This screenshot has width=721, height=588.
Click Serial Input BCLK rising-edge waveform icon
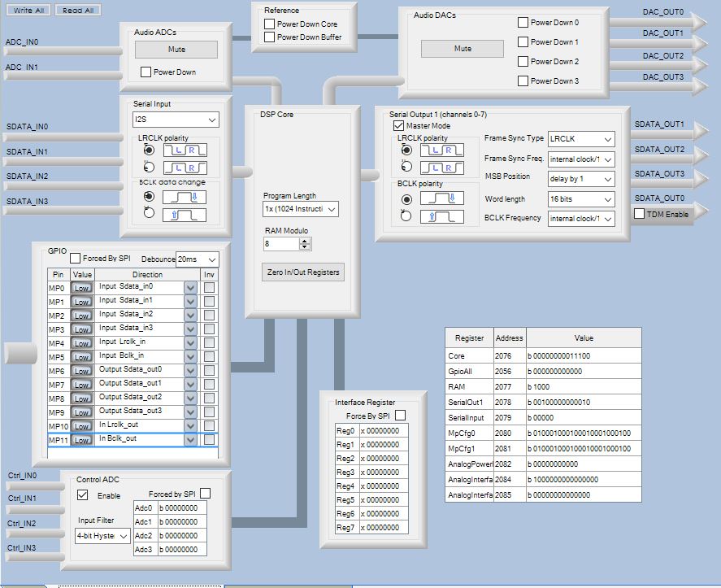[x=185, y=216]
